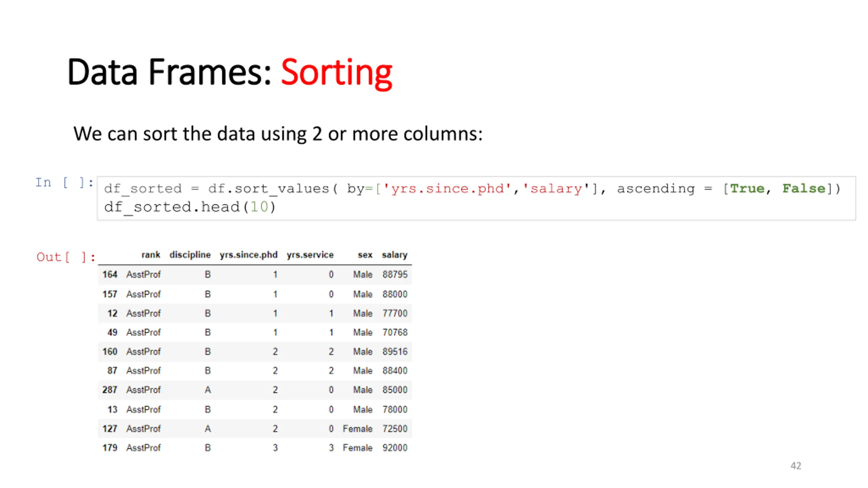Select row index 287
Viewport: 868px width, 488px height.
[110, 390]
